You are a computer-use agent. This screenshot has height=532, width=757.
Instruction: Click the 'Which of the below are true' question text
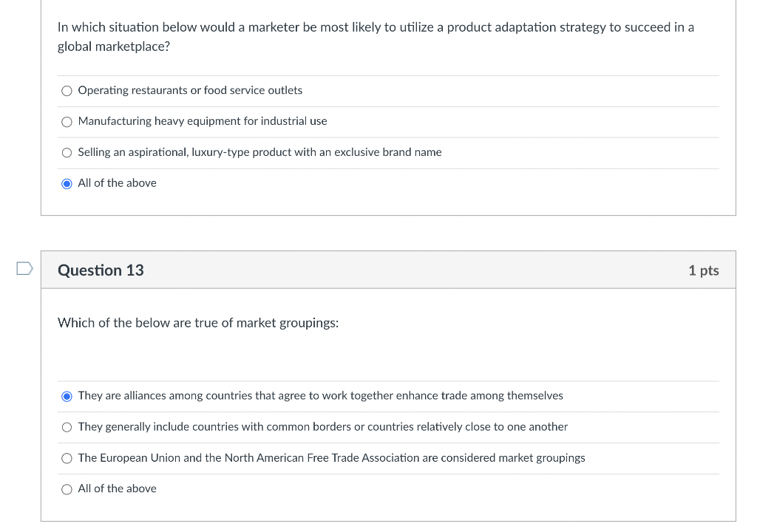198,323
